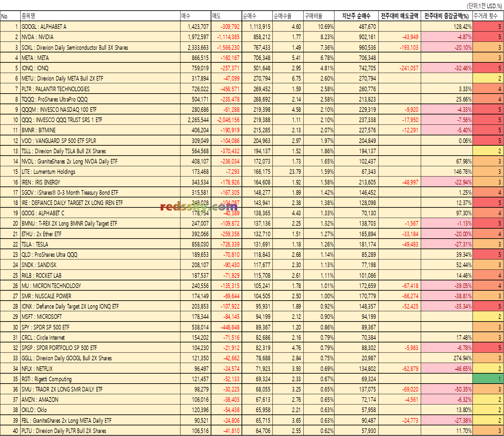This screenshot has width=504, height=436.
Task: Select ETHU : 2x Ether ETF cell
Action: pyautogui.click(x=100, y=234)
